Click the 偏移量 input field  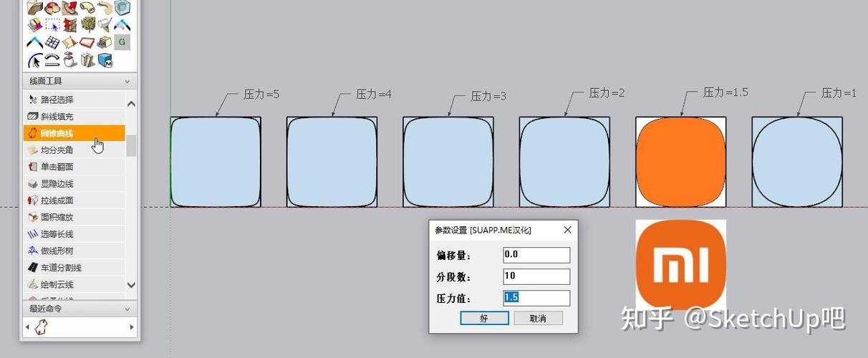(x=536, y=255)
